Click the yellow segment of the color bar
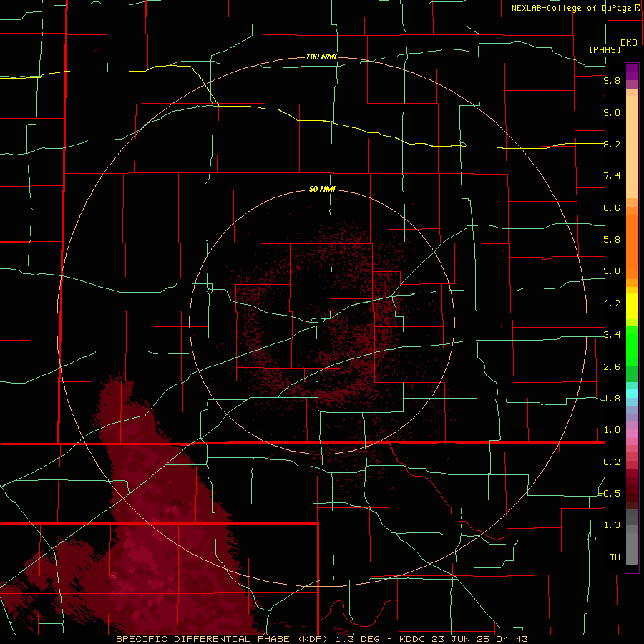Image resolution: width=644 pixels, height=644 pixels. [x=632, y=306]
